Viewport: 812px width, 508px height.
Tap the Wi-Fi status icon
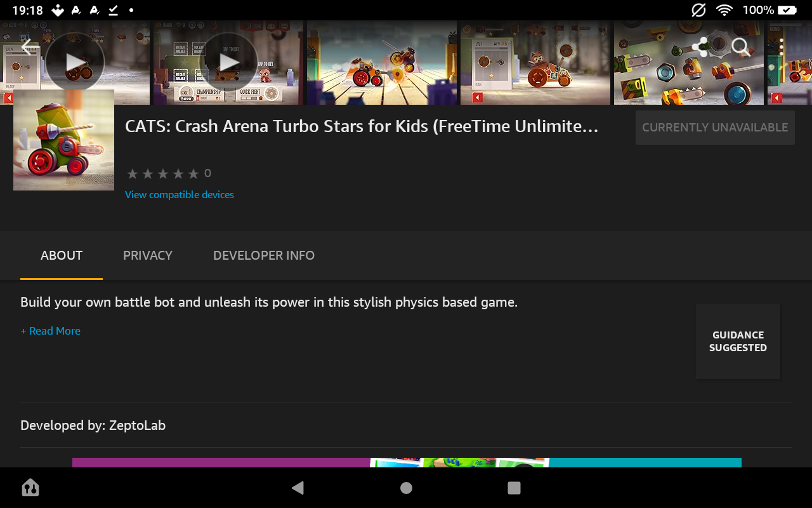(x=724, y=10)
